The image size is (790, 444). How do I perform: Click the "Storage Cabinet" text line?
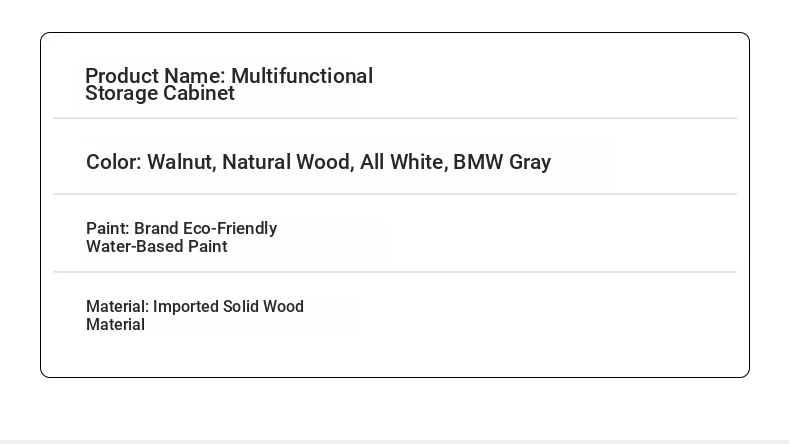coord(160,93)
